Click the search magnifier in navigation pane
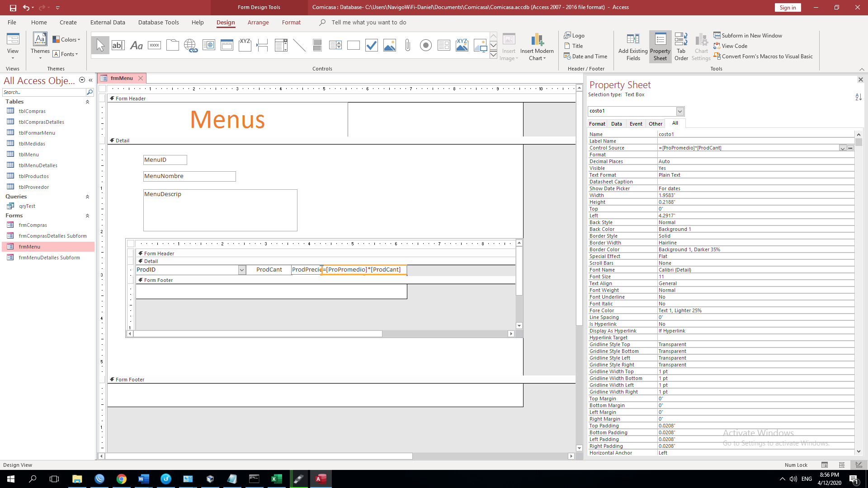The image size is (868, 488). pos(90,92)
